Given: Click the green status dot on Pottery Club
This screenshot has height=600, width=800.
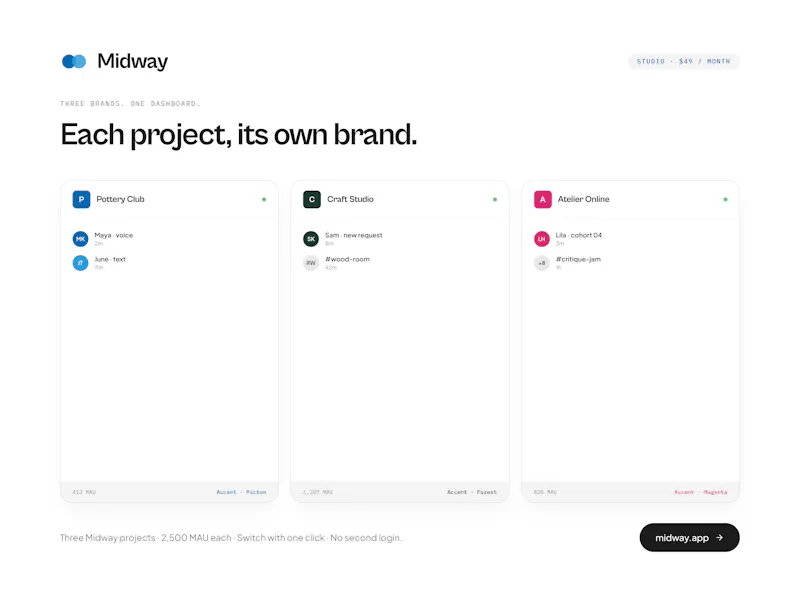Looking at the screenshot, I should 264,199.
